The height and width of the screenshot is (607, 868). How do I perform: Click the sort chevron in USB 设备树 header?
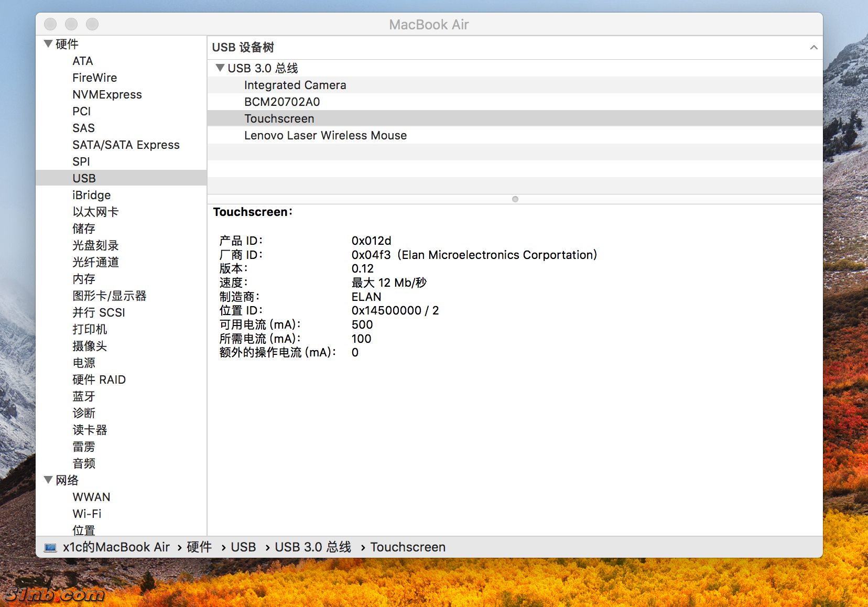(813, 48)
